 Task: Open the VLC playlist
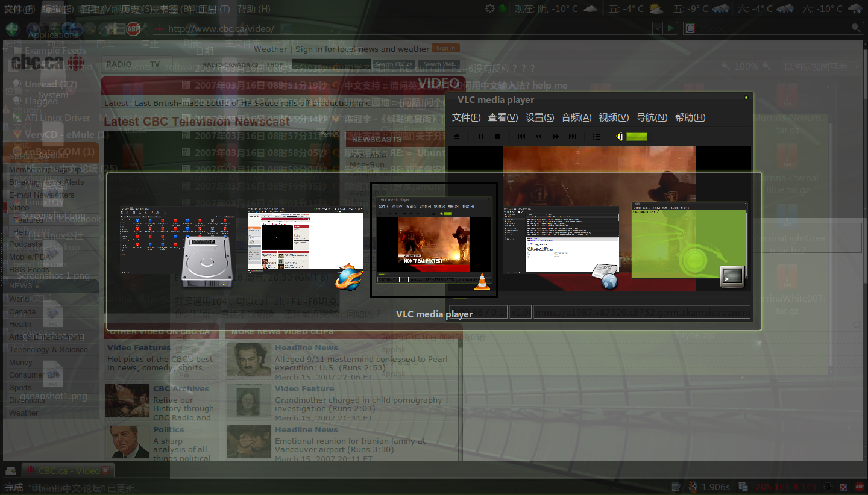pos(597,137)
